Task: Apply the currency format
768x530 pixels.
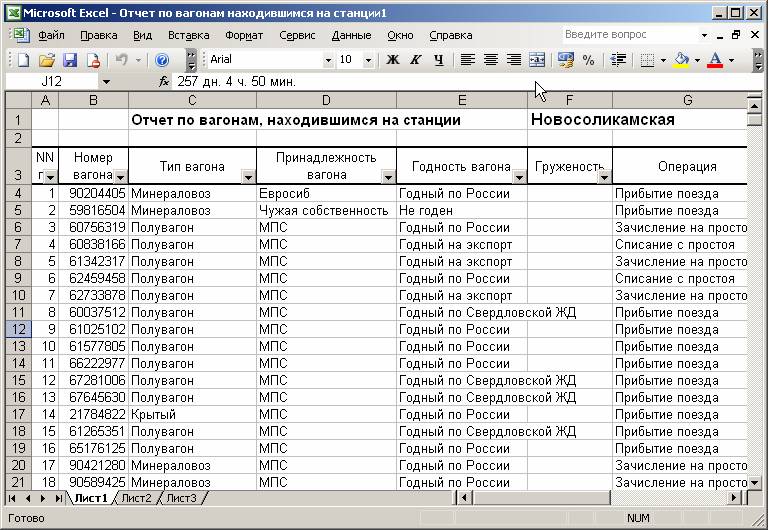Action: coord(566,60)
